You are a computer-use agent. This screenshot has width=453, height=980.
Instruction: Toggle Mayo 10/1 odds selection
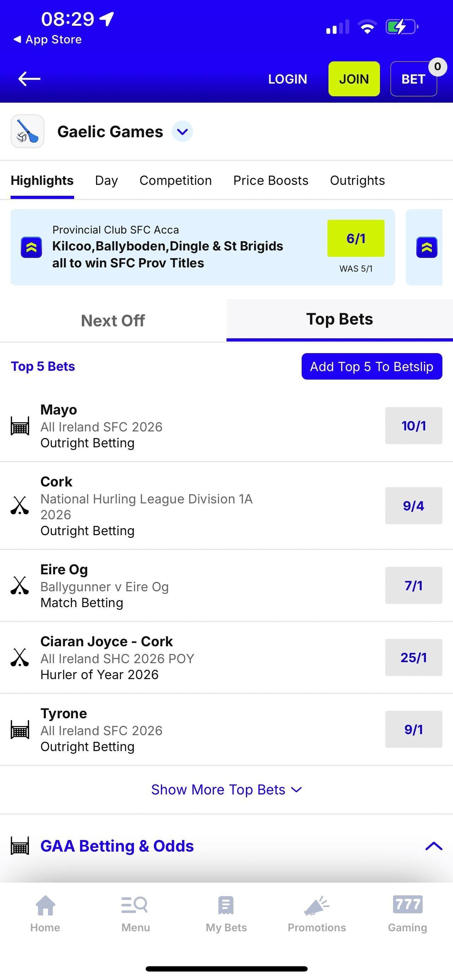tap(413, 426)
